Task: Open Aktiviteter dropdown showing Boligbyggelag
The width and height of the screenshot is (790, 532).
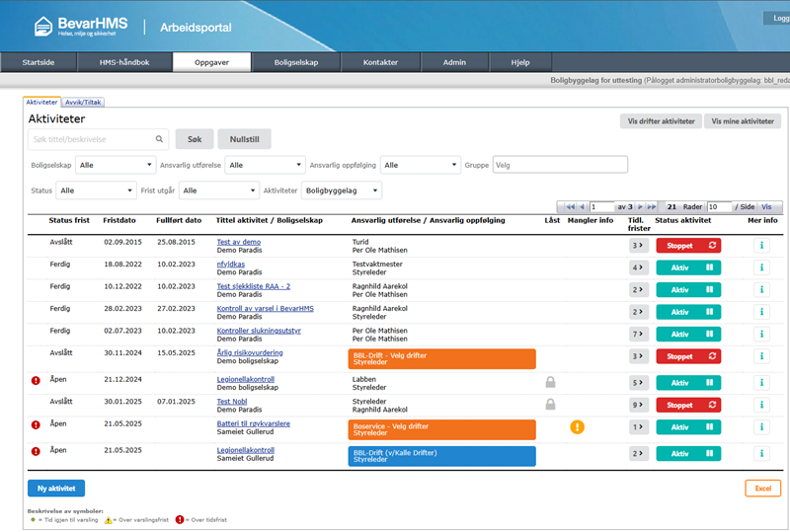Action: coord(342,190)
